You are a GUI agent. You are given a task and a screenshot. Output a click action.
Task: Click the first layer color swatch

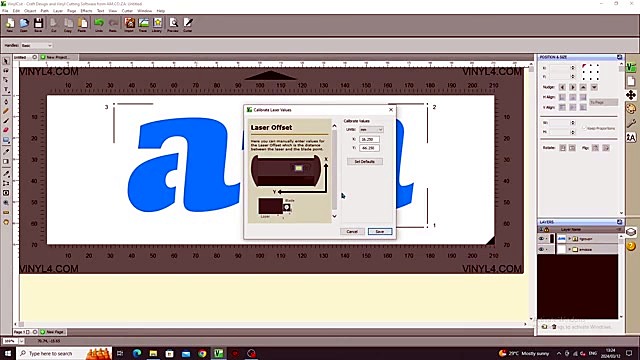(x=552, y=239)
